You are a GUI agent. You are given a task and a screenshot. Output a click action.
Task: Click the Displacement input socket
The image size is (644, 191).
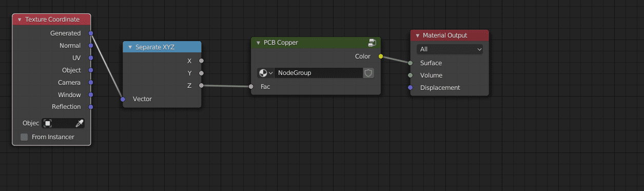click(410, 88)
